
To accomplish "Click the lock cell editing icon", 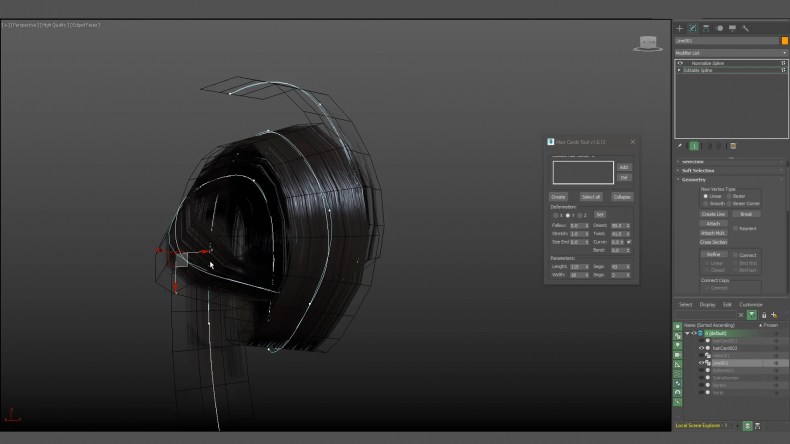I will click(764, 315).
